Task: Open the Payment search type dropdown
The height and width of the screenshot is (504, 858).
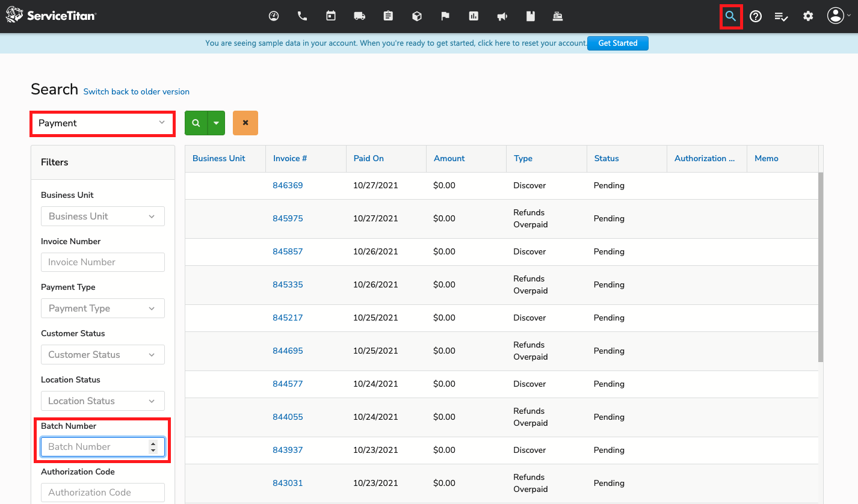Action: (x=102, y=123)
